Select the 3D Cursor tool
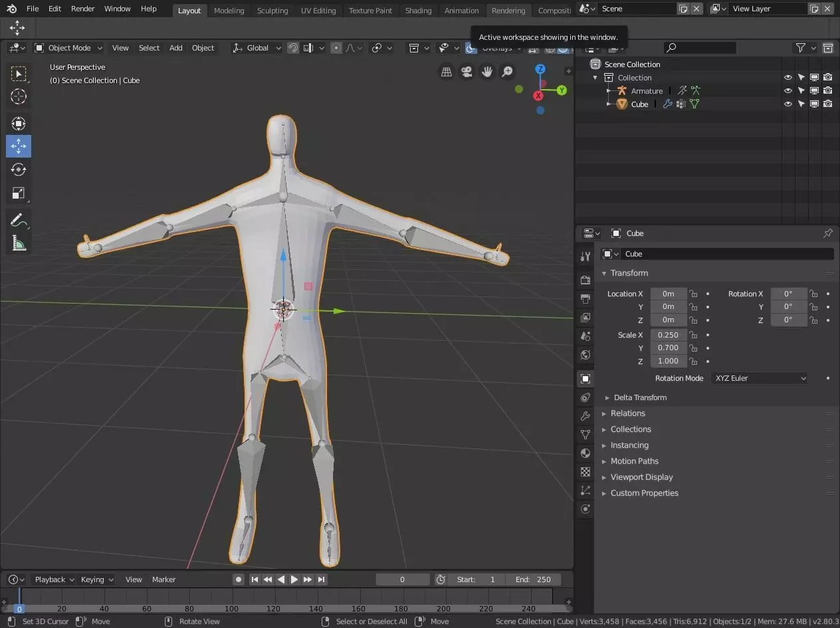The image size is (840, 628). (19, 96)
